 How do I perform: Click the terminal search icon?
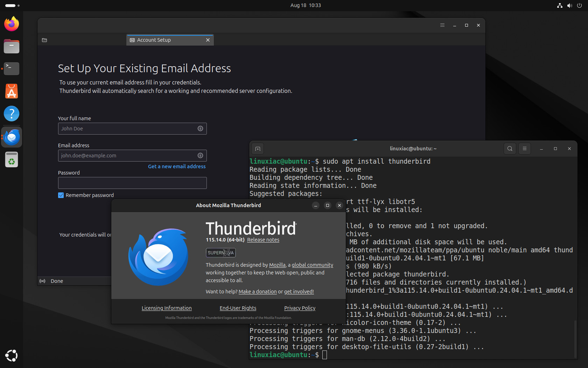point(510,149)
